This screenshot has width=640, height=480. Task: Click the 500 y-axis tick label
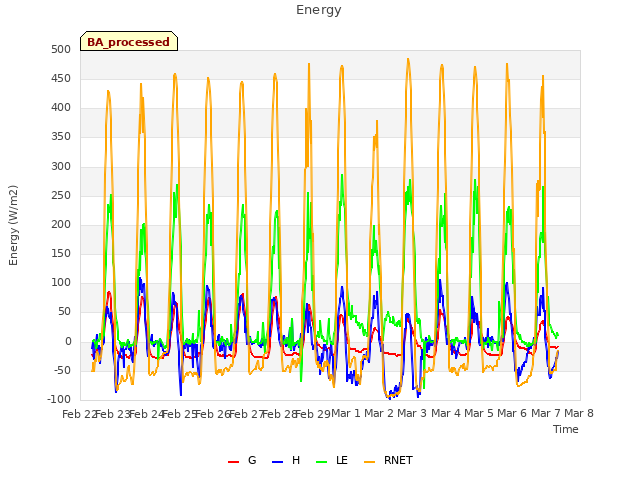pyautogui.click(x=61, y=49)
